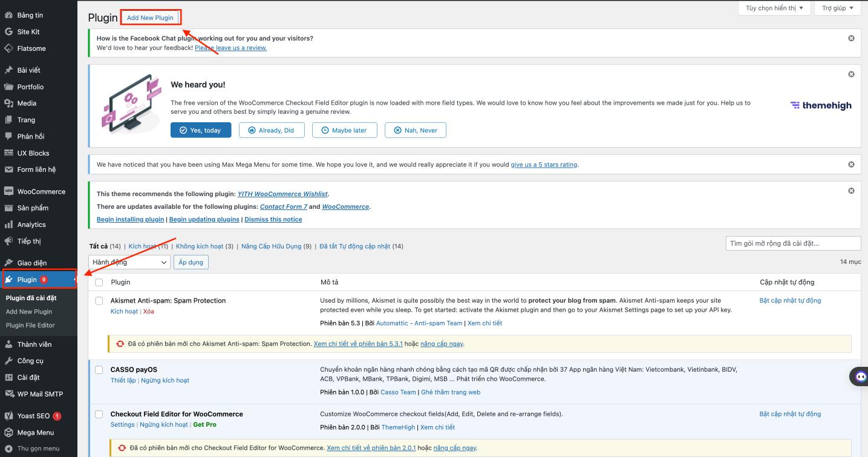Dismiss the Facebook Chat review notice
Image resolution: width=868 pixels, height=457 pixels.
coord(851,38)
